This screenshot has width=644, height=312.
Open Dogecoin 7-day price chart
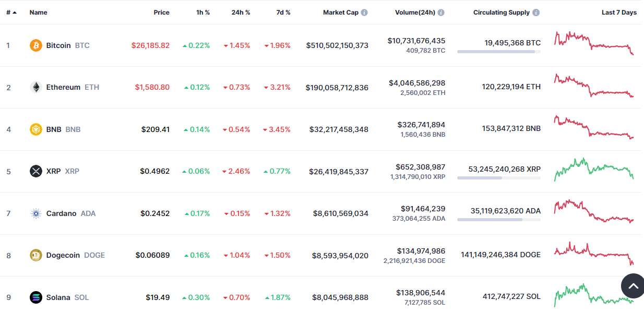pos(594,254)
